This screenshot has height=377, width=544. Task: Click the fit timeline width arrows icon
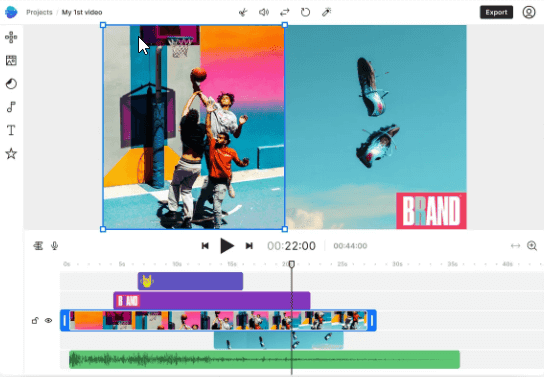(x=516, y=246)
